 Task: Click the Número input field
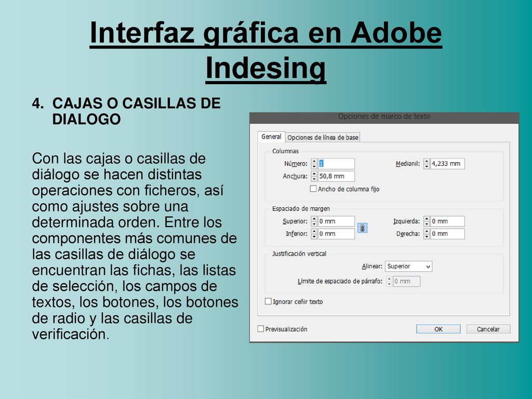click(x=336, y=164)
